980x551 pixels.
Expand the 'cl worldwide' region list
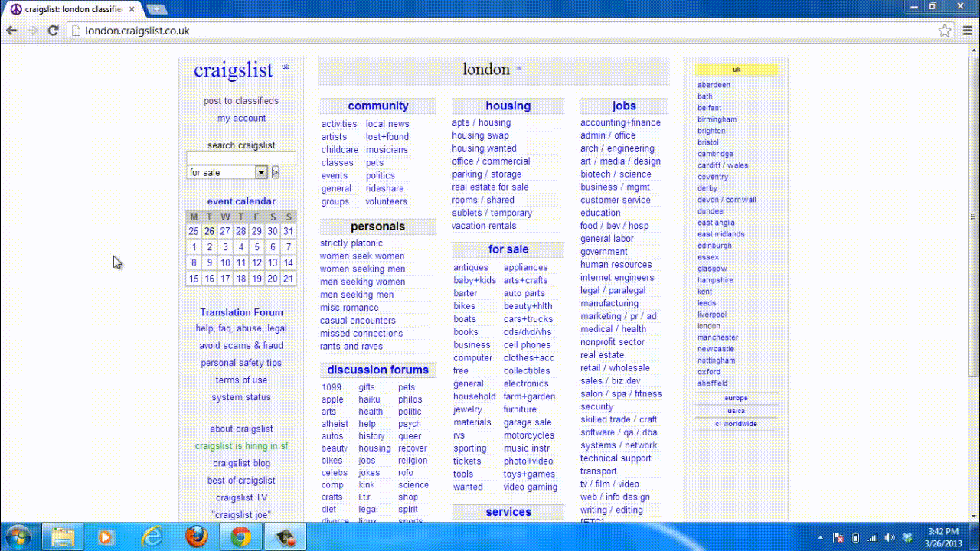[x=736, y=424]
